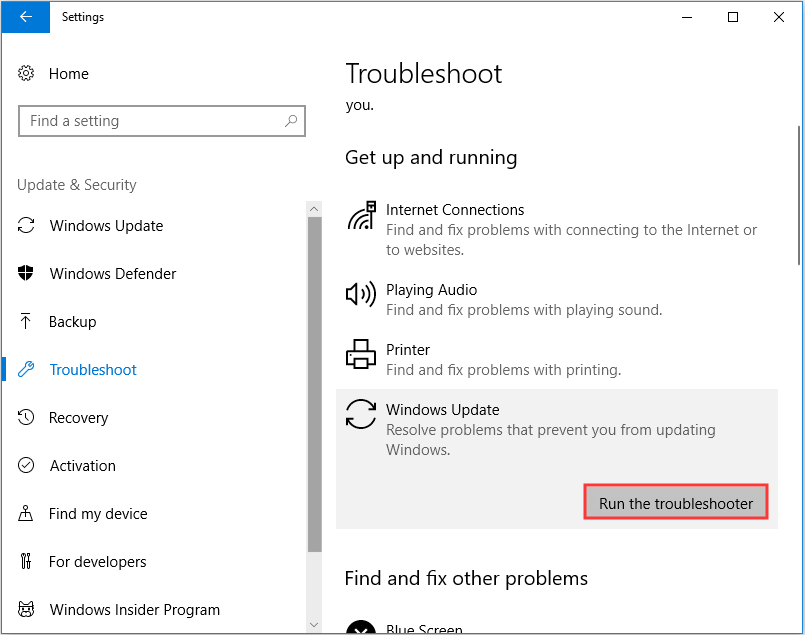Open Find my device settings

98,514
